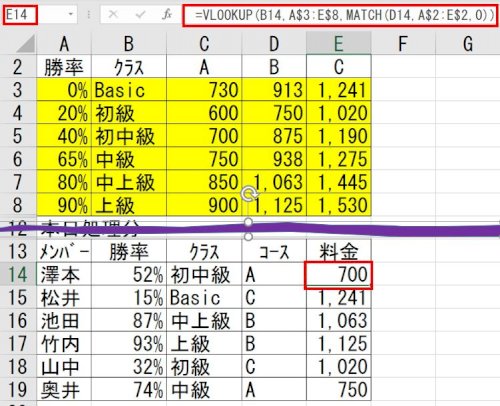Click the Insert Function fx icon

point(166,14)
